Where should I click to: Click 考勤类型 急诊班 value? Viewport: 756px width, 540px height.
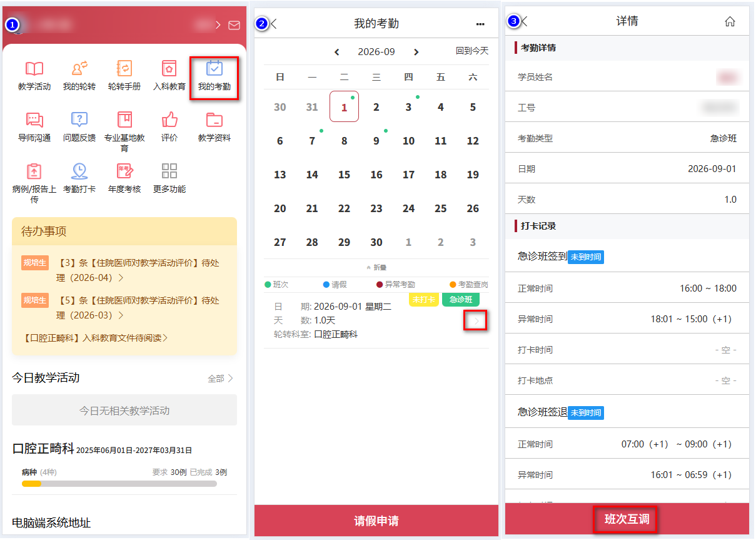click(723, 138)
